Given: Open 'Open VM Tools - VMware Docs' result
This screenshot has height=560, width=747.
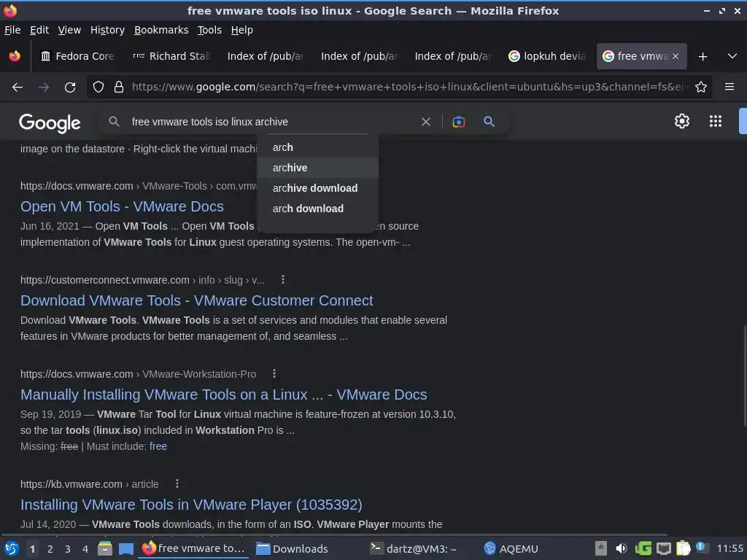Looking at the screenshot, I should pyautogui.click(x=122, y=206).
